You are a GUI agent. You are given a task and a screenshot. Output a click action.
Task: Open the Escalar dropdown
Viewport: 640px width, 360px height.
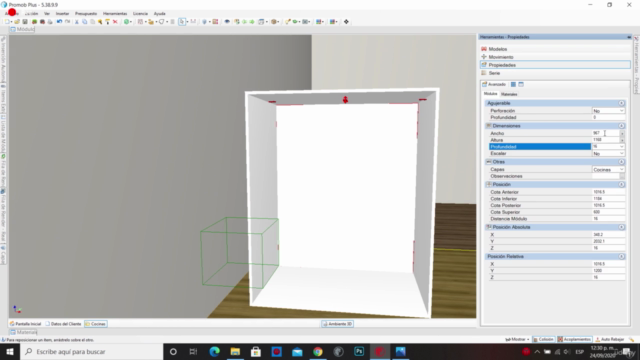click(621, 153)
